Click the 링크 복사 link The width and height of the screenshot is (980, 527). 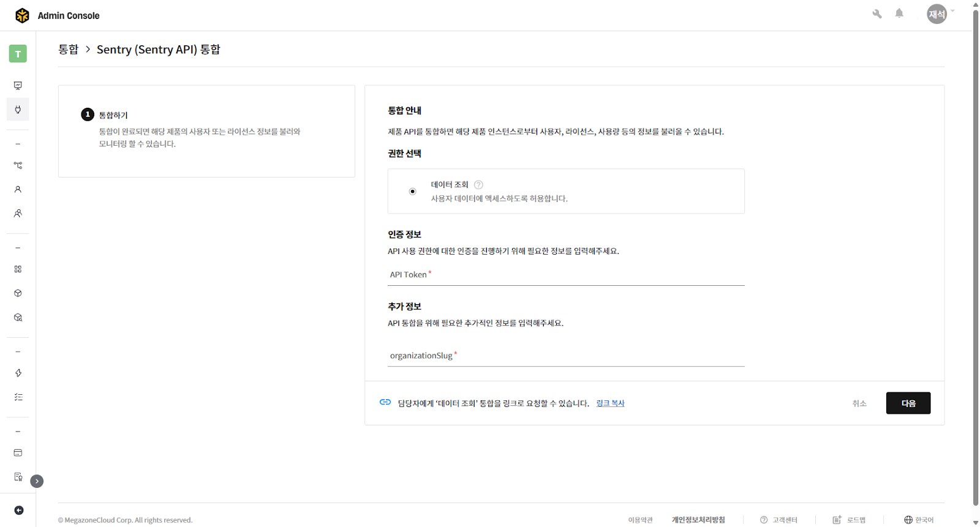coord(610,403)
